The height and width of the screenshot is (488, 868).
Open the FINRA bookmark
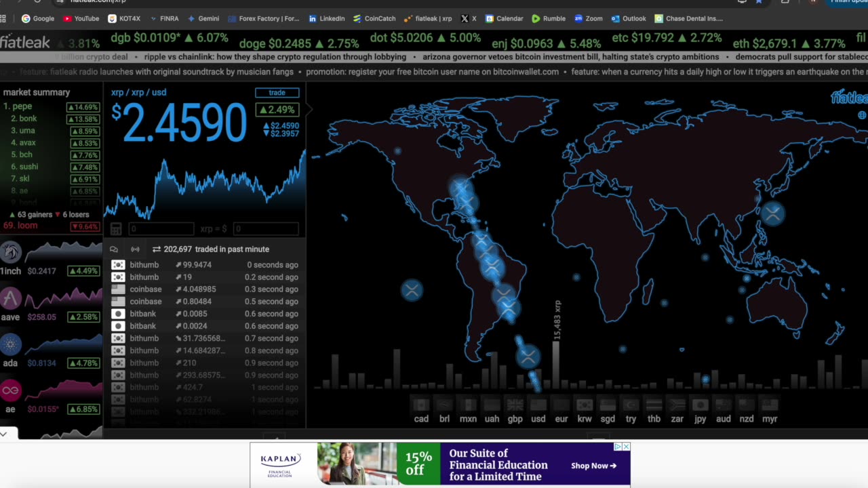pos(163,18)
